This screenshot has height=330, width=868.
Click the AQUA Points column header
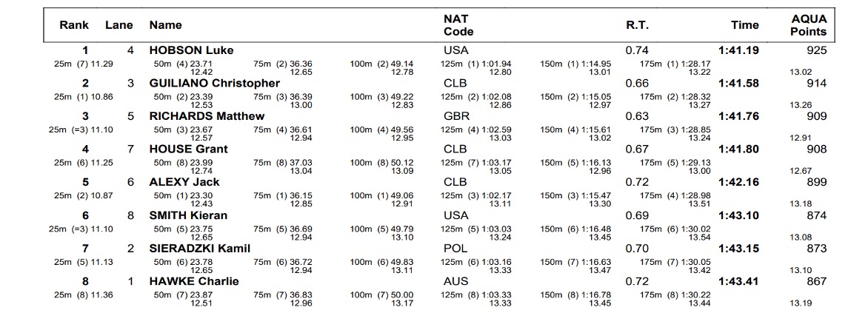(808, 25)
